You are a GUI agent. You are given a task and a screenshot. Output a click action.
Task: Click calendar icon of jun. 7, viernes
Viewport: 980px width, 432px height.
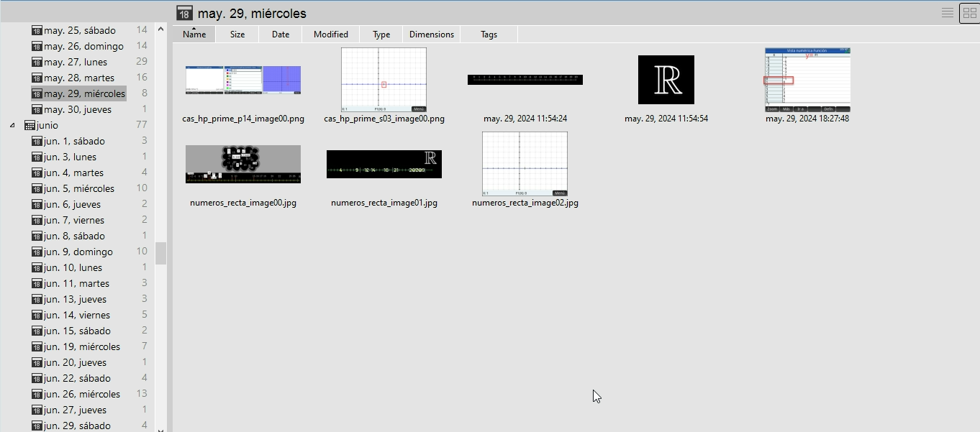point(37,220)
